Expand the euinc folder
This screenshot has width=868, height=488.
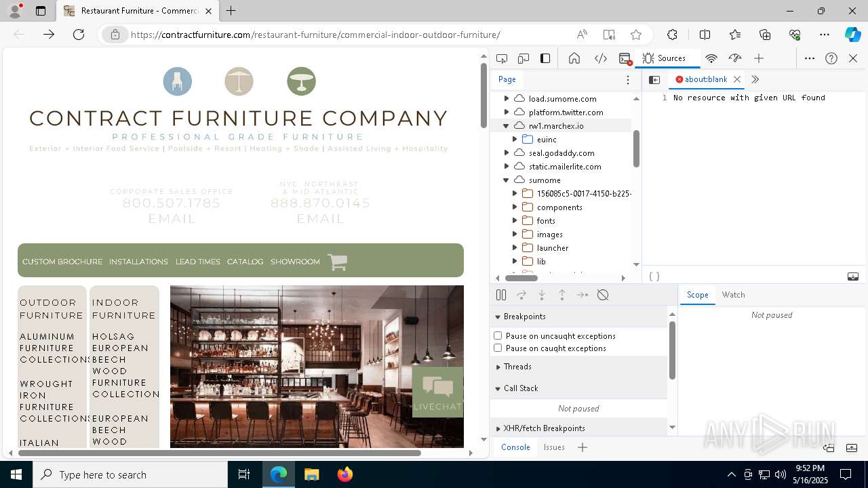click(515, 140)
